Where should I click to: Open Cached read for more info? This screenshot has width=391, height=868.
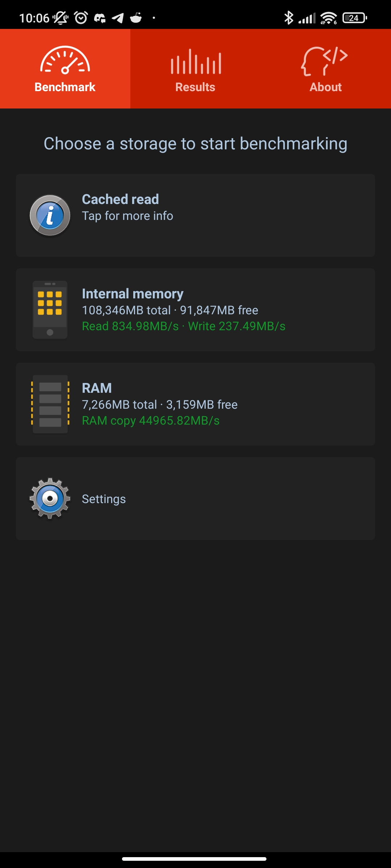point(195,216)
